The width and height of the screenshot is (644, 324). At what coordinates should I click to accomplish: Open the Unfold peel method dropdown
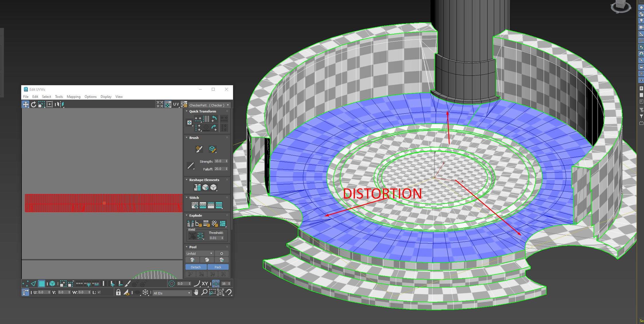tap(199, 253)
